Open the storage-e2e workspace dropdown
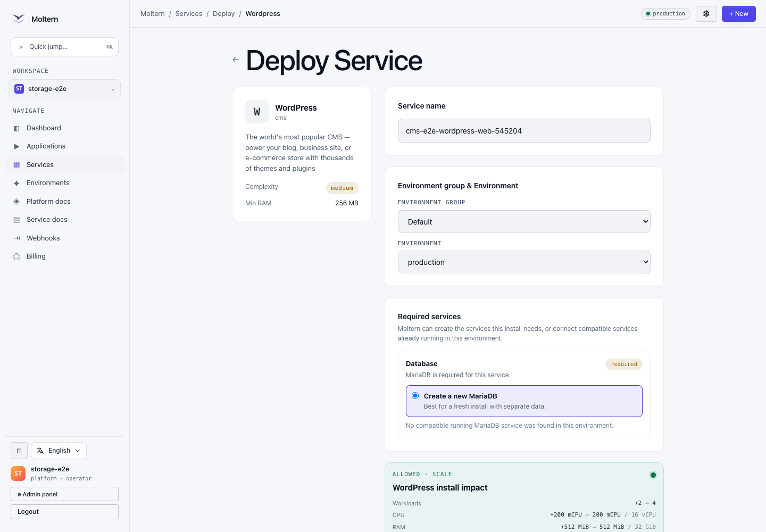The width and height of the screenshot is (766, 532). pos(64,89)
